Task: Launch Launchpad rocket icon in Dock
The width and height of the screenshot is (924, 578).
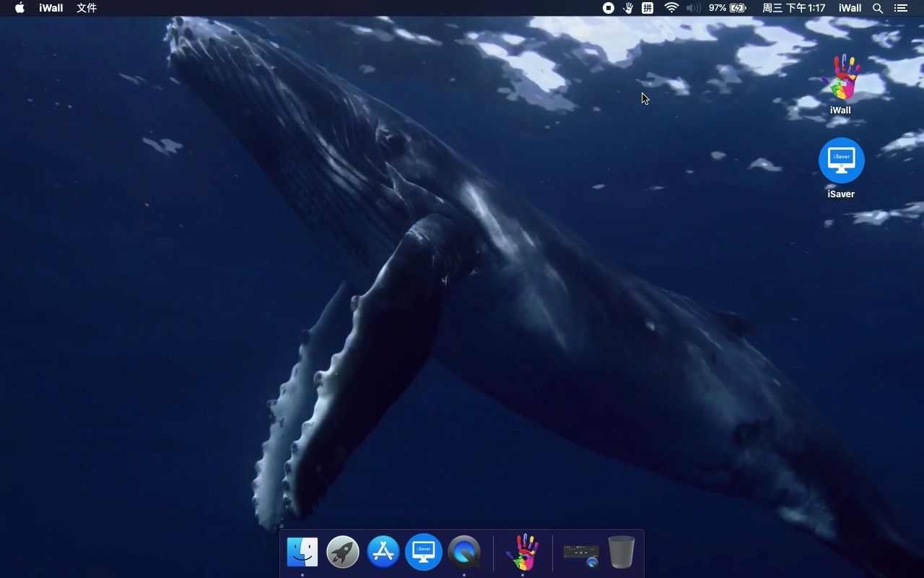Action: click(343, 553)
